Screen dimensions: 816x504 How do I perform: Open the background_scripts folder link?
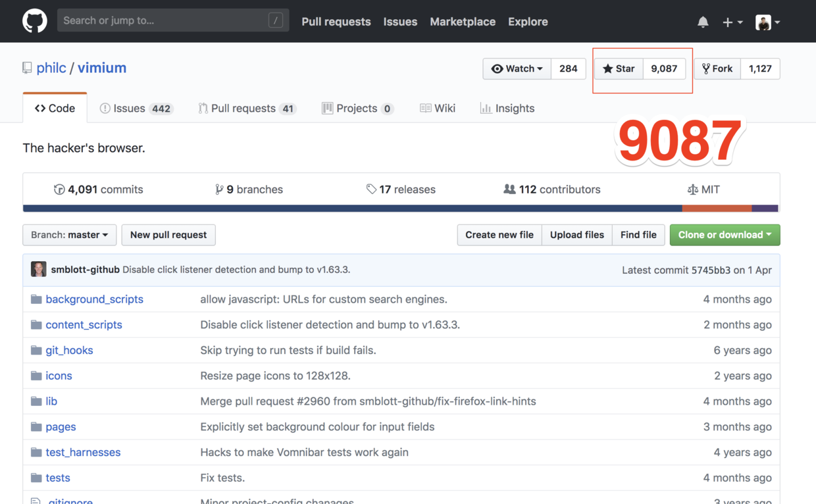[94, 299]
